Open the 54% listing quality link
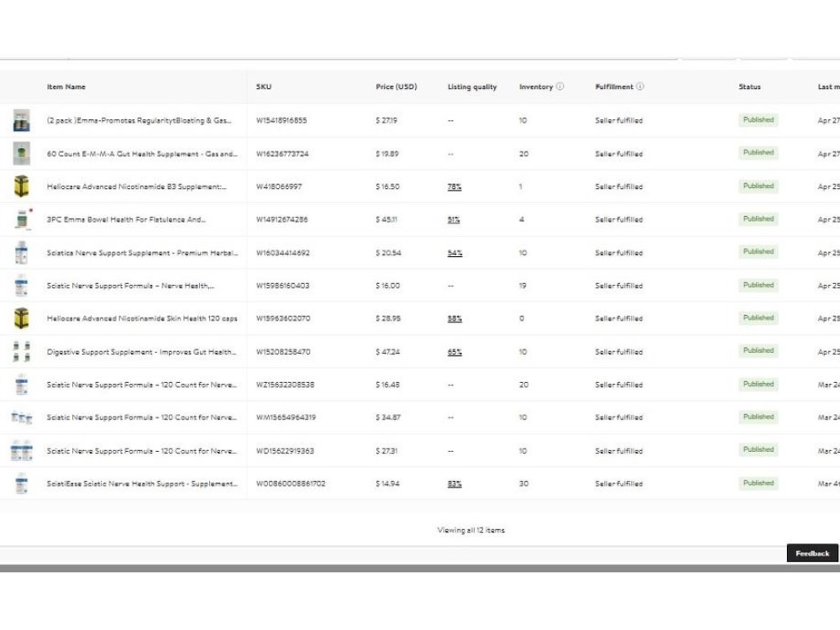 (454, 253)
